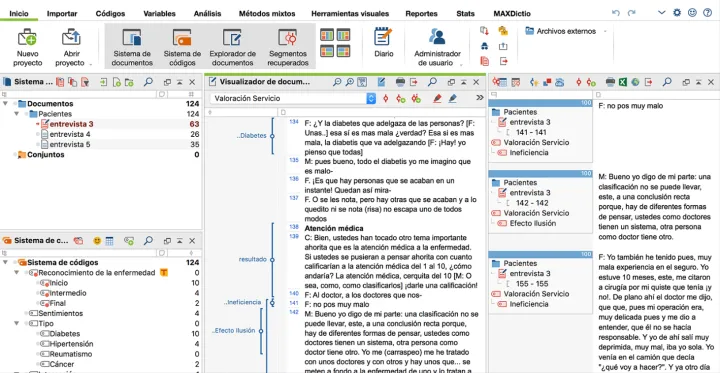Collapse Reconocimiento de la enfermedad code
The height and width of the screenshot is (373, 720).
(x=16, y=273)
